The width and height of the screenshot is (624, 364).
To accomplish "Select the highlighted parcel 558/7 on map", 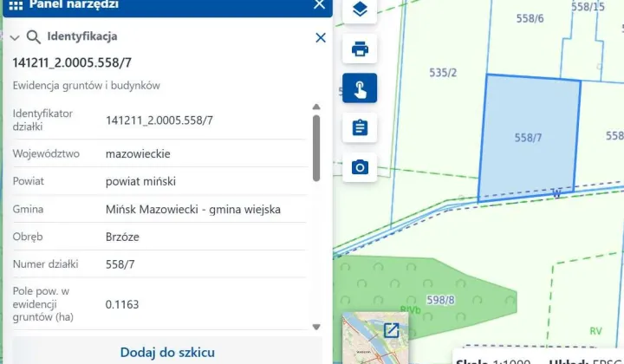I will [528, 138].
